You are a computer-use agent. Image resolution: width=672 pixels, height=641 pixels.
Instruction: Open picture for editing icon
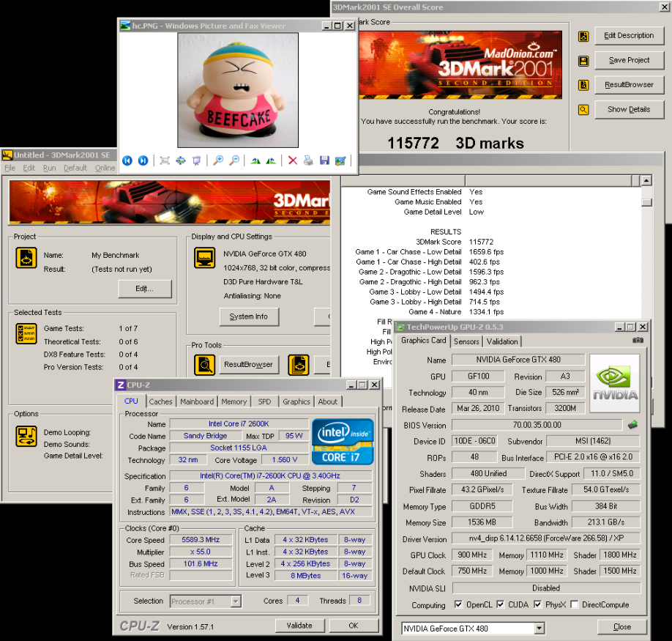click(340, 160)
